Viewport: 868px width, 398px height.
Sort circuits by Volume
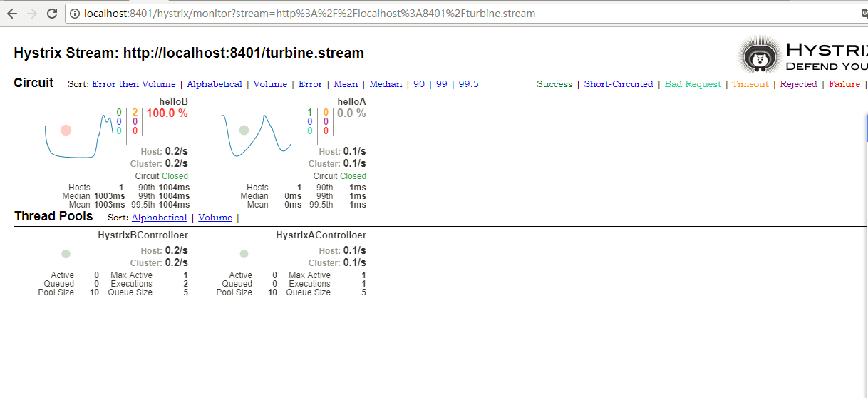[x=270, y=84]
